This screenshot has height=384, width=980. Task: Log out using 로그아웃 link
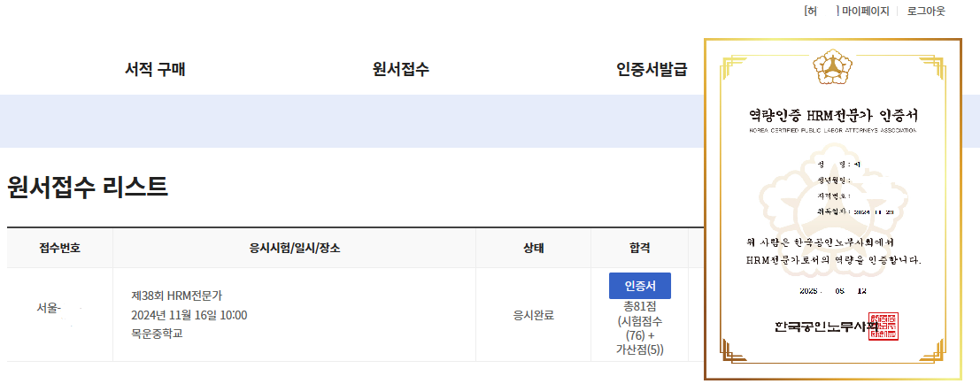pos(926,11)
